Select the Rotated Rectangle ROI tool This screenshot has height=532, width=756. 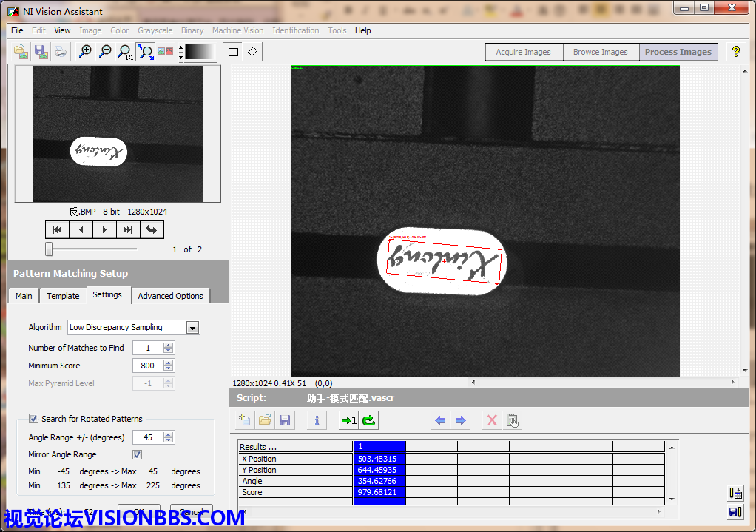(x=253, y=52)
